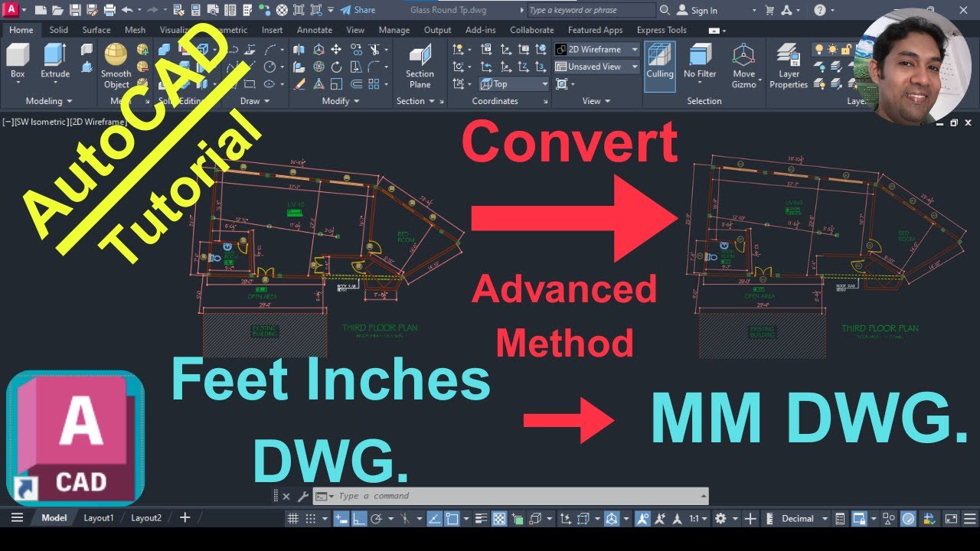Toggle Transparency display in status bar

(498, 518)
